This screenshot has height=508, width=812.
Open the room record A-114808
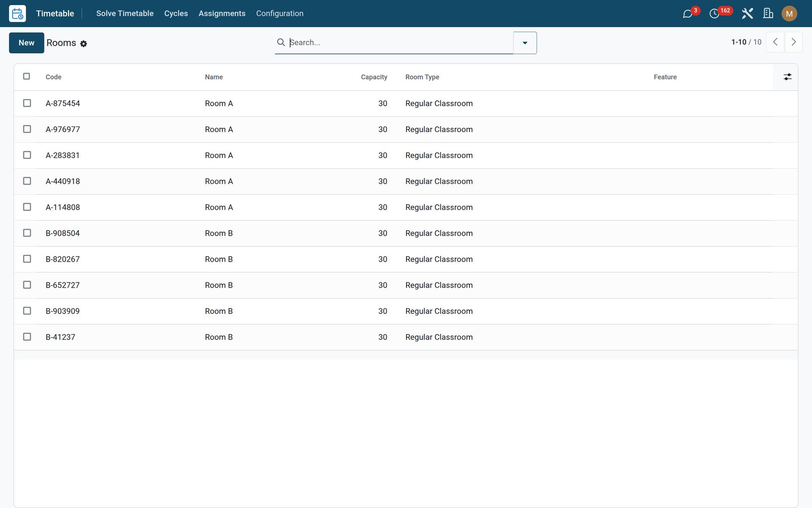[x=63, y=207]
